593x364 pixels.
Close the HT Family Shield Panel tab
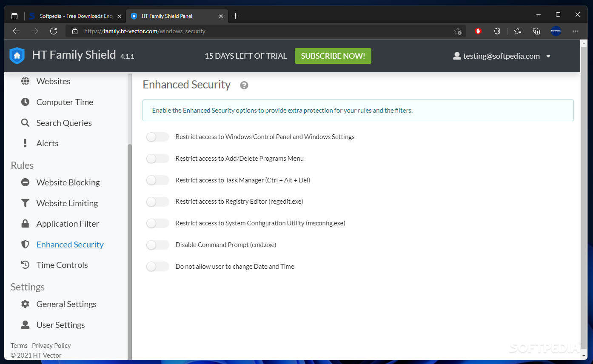tap(221, 16)
